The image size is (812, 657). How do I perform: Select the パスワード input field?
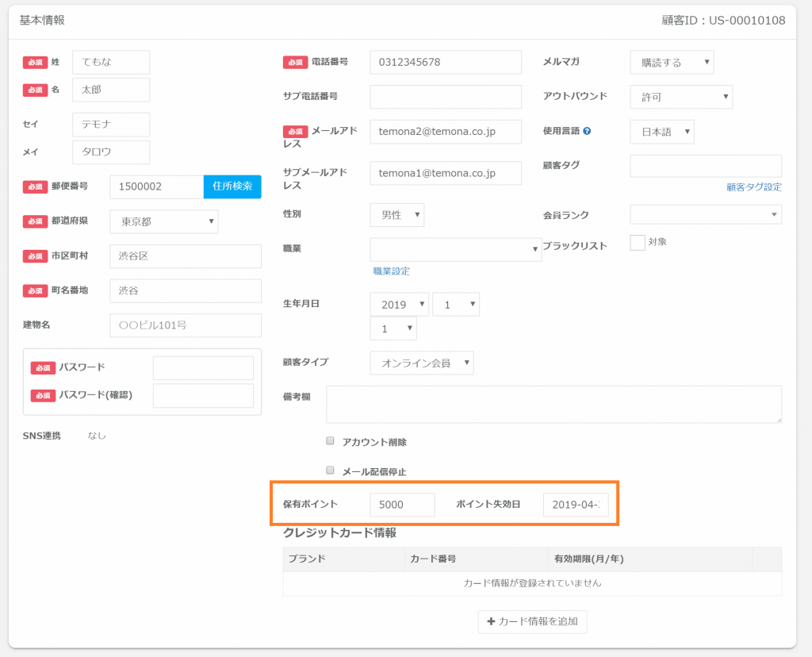pyautogui.click(x=203, y=368)
